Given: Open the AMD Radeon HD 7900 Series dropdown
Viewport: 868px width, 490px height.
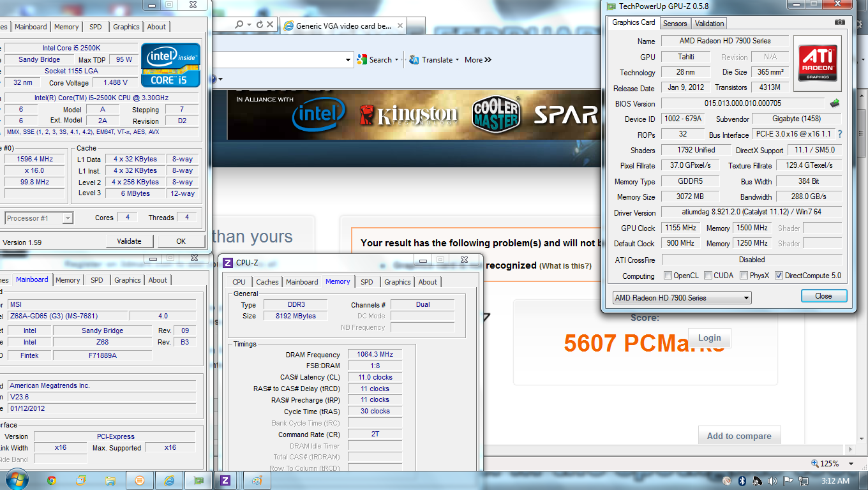Looking at the screenshot, I should tap(682, 298).
